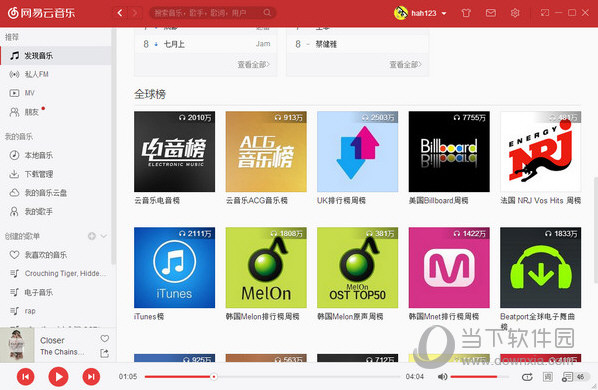Open the playlist queue icon
This screenshot has height=390, width=598.
pyautogui.click(x=567, y=377)
